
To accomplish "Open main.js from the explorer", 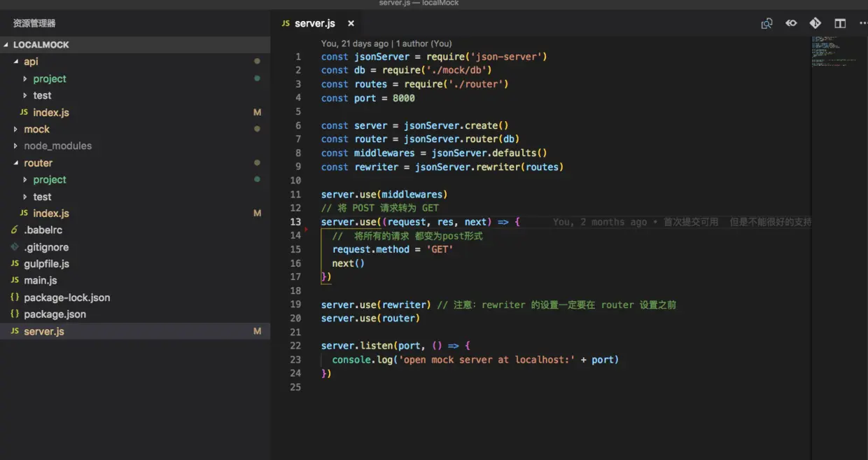I will (41, 281).
